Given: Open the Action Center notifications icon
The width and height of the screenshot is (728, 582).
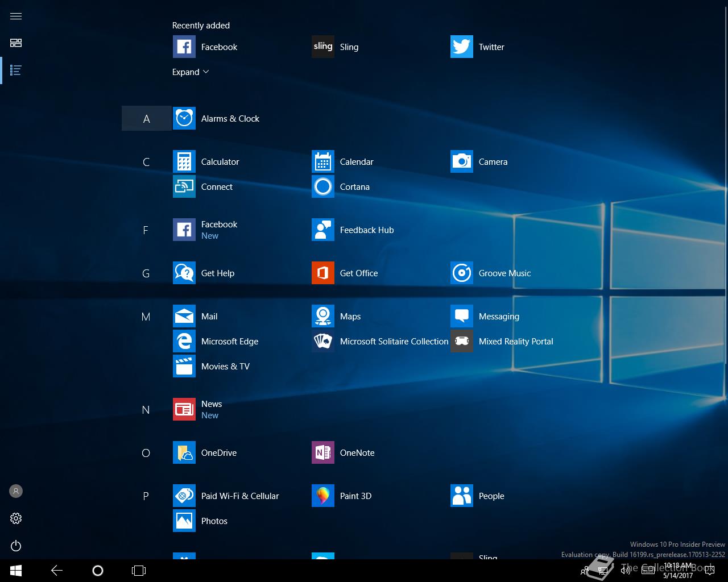Looking at the screenshot, I should click(x=710, y=571).
